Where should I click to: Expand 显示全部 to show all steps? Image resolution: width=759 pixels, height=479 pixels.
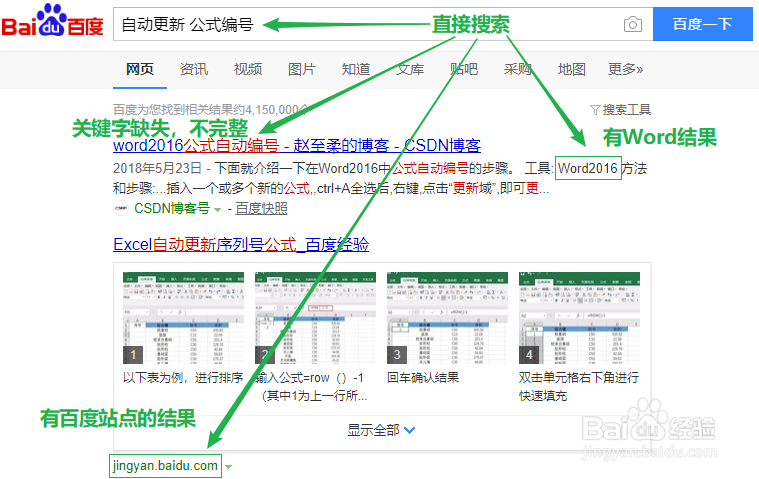click(381, 430)
